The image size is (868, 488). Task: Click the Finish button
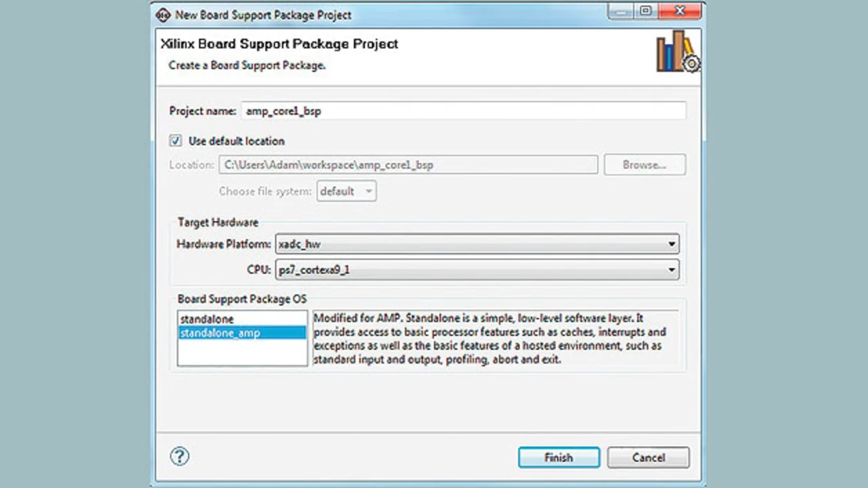point(559,457)
